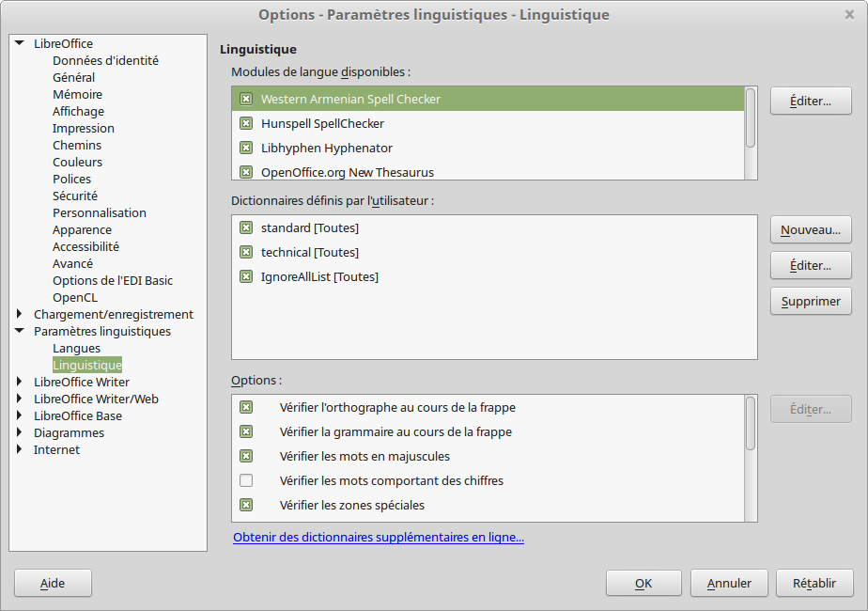Expand the Internet tree node
The image size is (868, 611).
(20, 449)
